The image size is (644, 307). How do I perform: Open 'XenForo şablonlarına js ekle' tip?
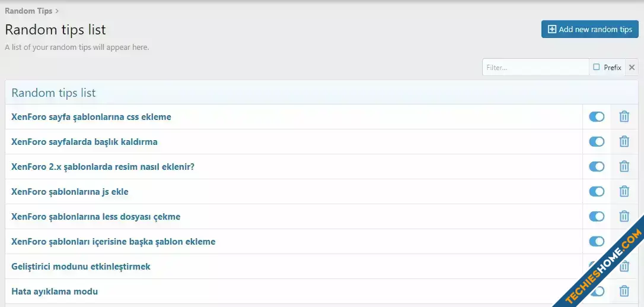(70, 192)
